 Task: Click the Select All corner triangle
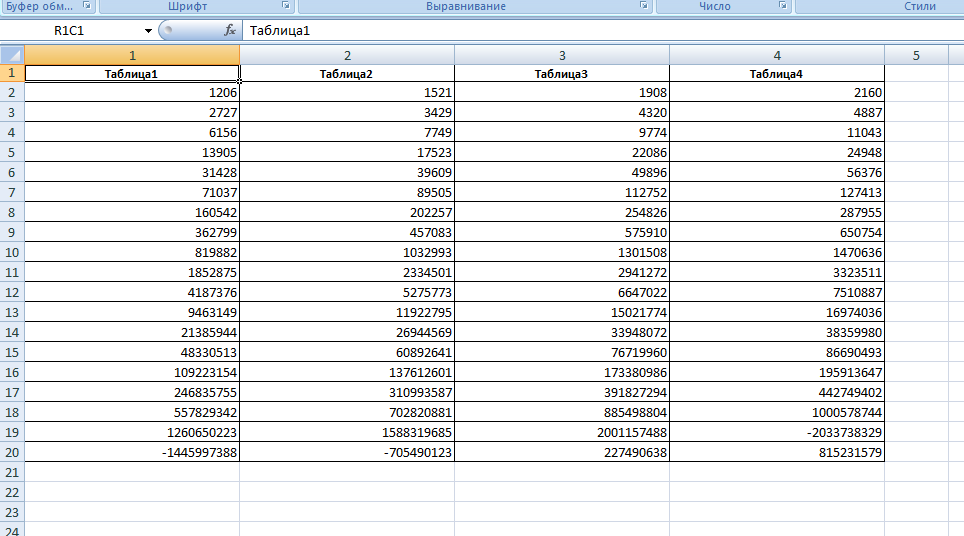[12, 54]
